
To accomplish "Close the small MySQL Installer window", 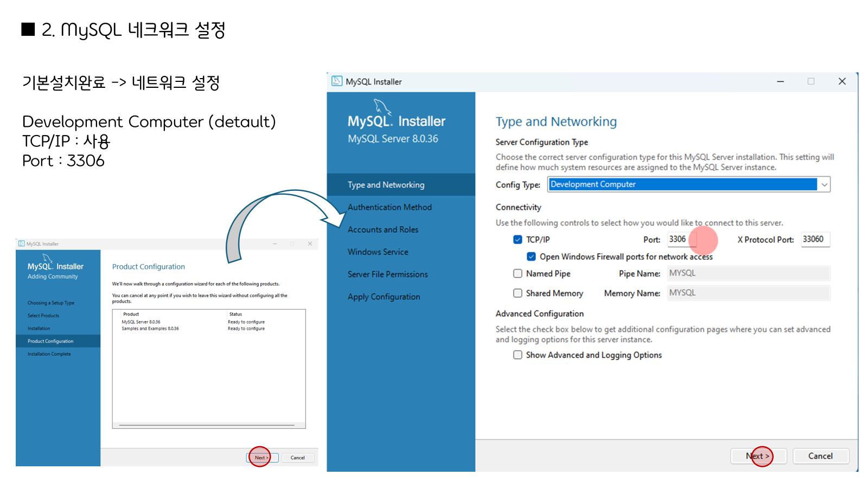I will (x=310, y=244).
